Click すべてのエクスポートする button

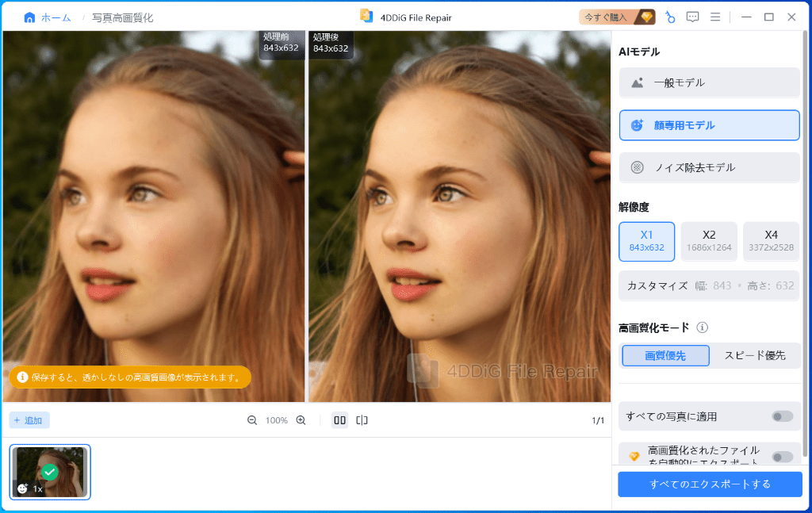(x=710, y=484)
